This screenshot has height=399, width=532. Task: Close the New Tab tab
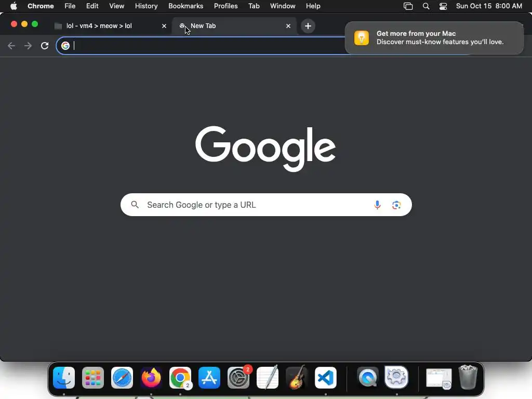pyautogui.click(x=288, y=26)
